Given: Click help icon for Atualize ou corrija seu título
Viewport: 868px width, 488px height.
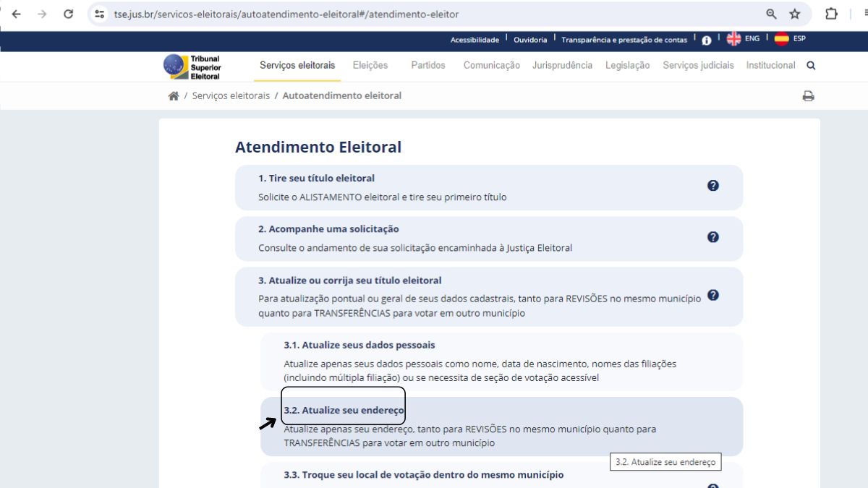Looking at the screenshot, I should pos(712,295).
